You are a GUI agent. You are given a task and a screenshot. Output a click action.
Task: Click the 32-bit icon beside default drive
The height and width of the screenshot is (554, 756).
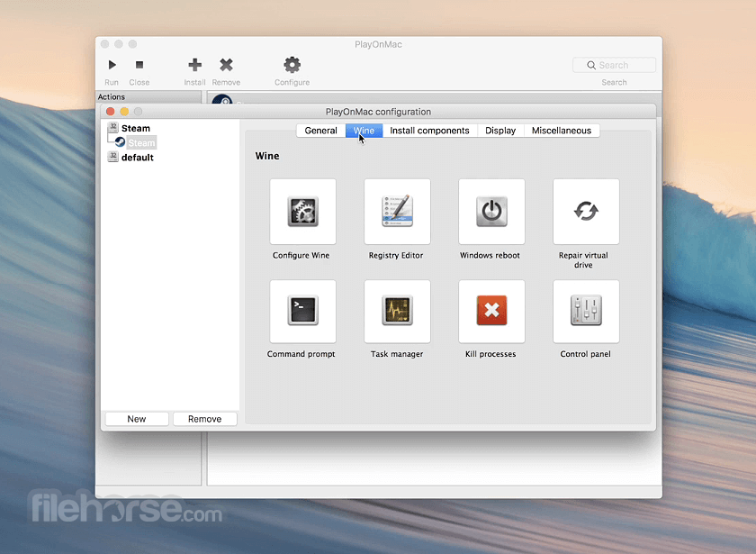[112, 157]
